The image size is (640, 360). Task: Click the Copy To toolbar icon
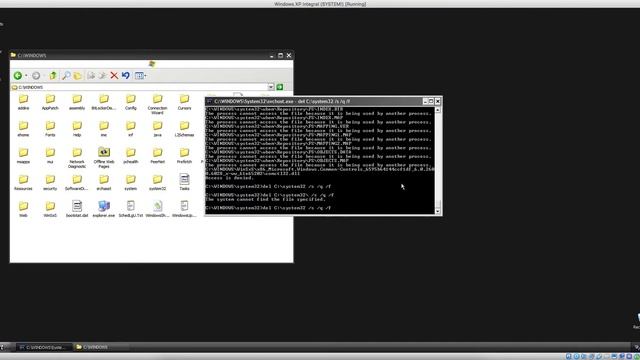(102, 76)
